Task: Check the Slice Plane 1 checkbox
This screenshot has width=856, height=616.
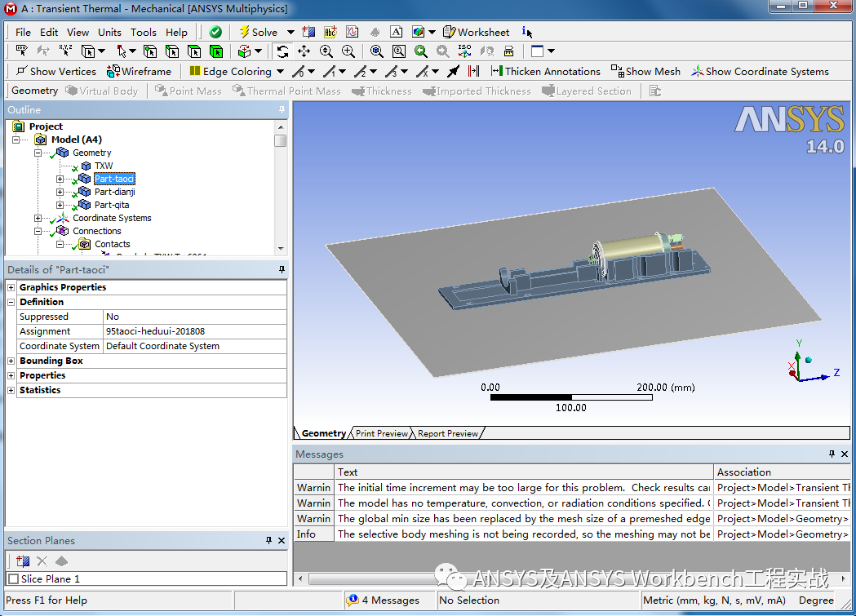Action: pyautogui.click(x=14, y=579)
